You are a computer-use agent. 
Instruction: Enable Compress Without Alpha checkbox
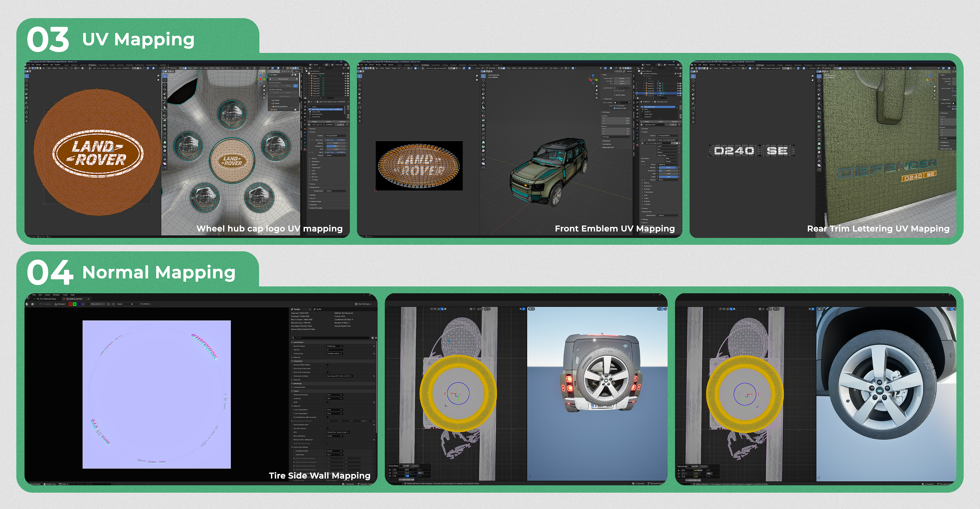(x=327, y=365)
